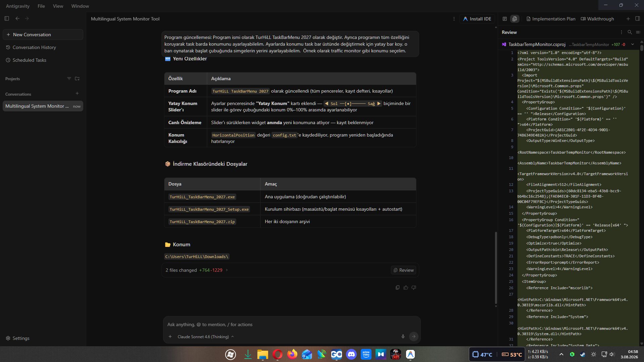Show hidden system tray icons
Screen dimensions: 644x362
[x=561, y=354]
